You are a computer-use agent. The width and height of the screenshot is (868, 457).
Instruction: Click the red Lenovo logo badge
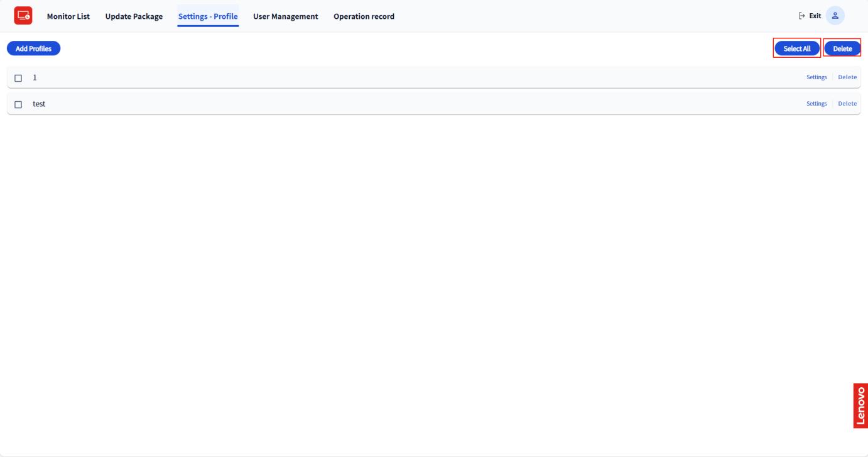pyautogui.click(x=860, y=405)
